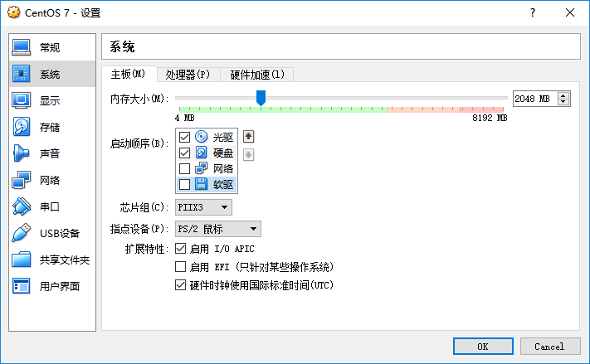Screen dimensions: 590x364
Task: Select the 硬盘 hard disk icon in boot list
Action: 202,153
